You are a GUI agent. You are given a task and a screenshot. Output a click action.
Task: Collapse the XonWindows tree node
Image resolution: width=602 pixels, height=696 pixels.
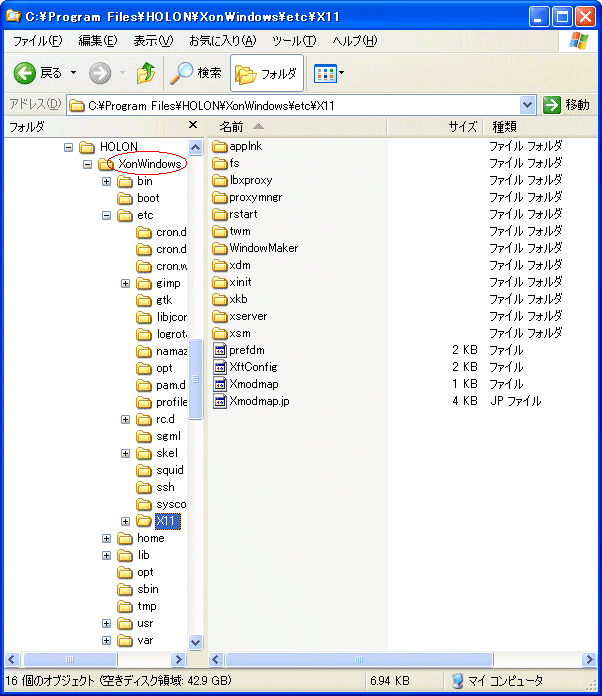pyautogui.click(x=87, y=164)
